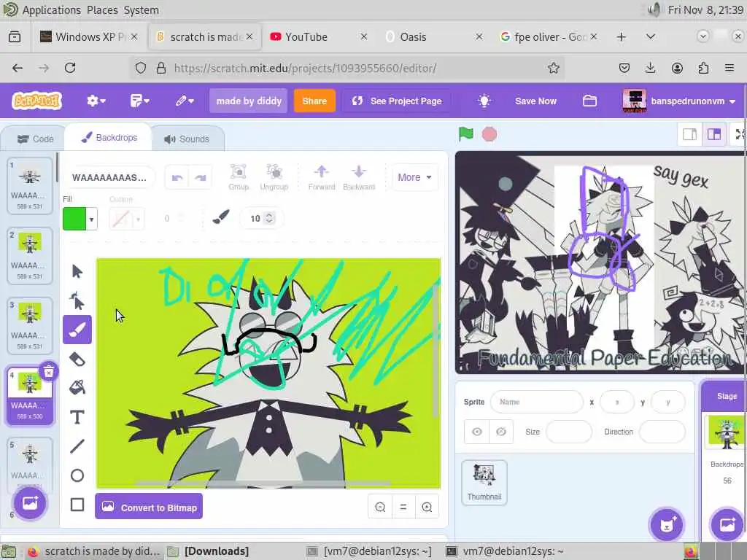Open the Settings gear dropdown
This screenshot has height=560, width=747.
[96, 101]
